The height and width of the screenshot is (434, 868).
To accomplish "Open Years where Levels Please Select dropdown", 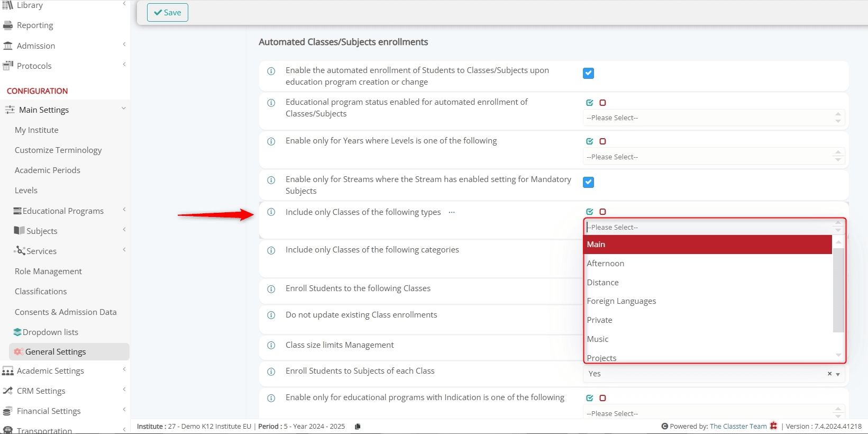I will click(x=714, y=157).
